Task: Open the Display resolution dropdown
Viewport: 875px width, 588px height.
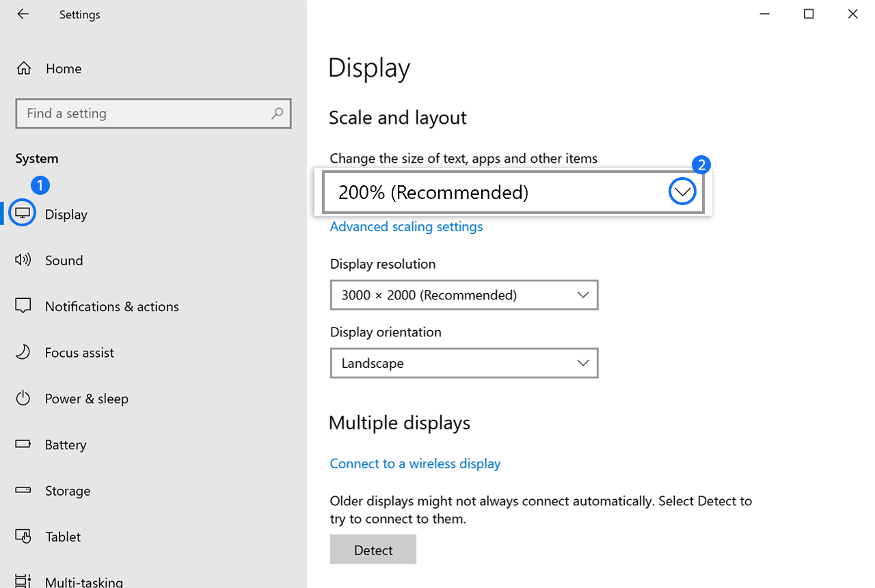Action: click(x=464, y=295)
